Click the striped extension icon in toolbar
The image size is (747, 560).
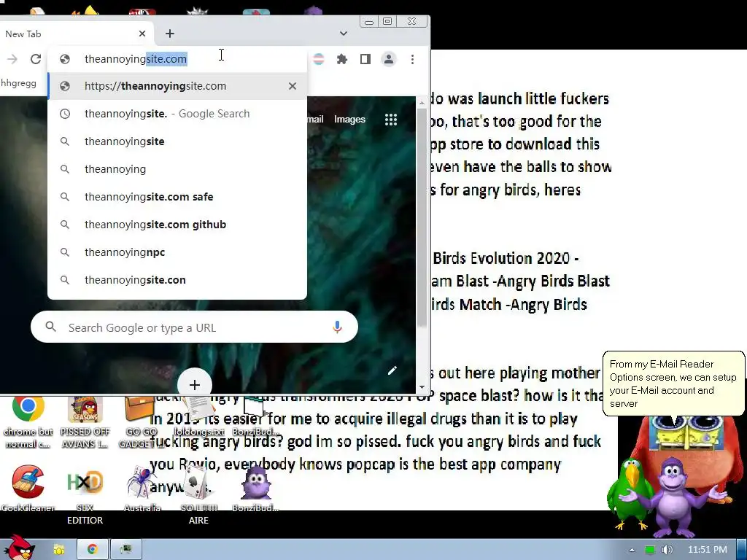tap(318, 59)
